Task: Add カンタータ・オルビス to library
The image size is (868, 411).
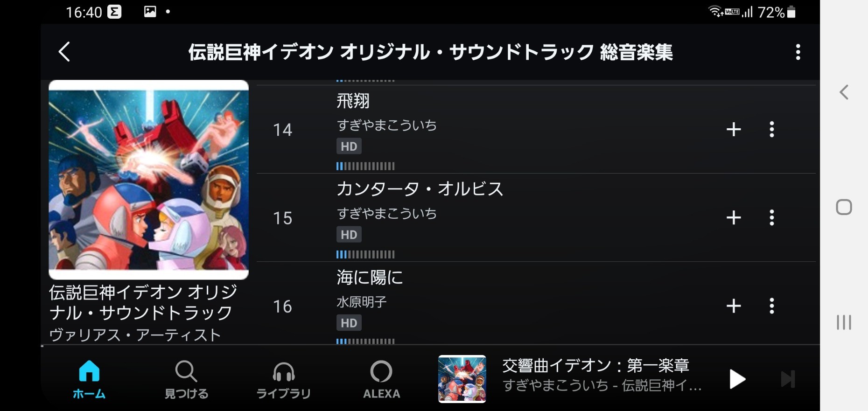Action: [x=734, y=217]
